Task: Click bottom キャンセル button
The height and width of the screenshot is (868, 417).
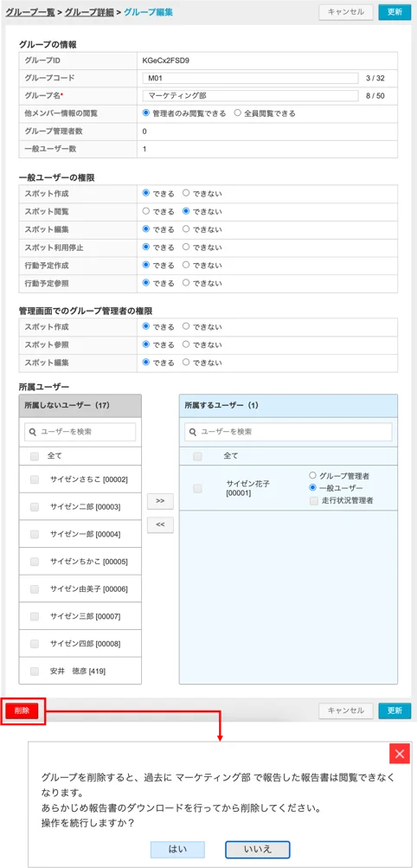Action: point(346,710)
